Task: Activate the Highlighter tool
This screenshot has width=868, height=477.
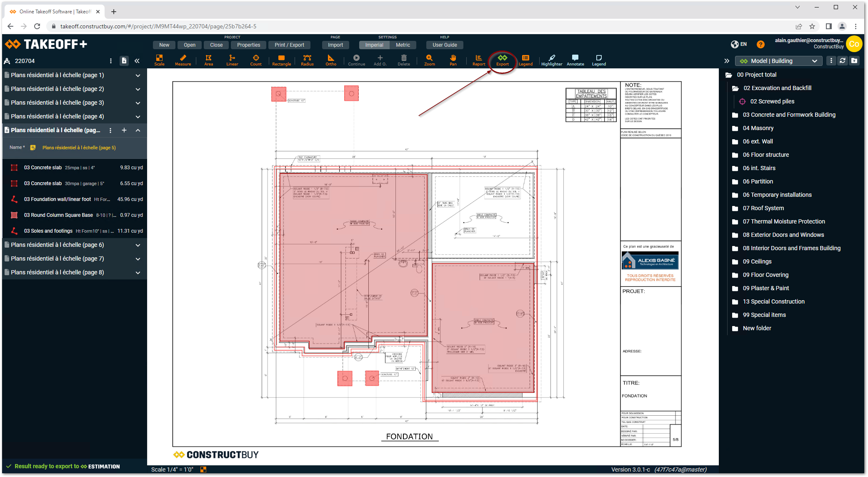Action: (551, 60)
